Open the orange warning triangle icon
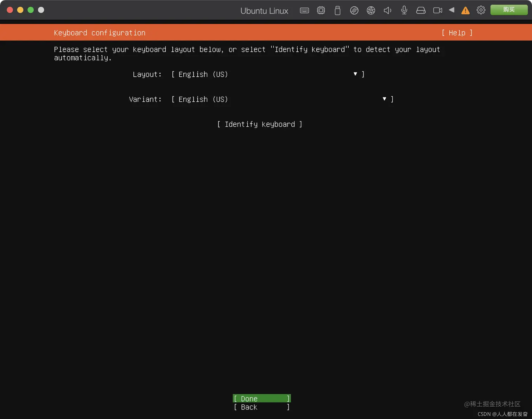Image resolution: width=532 pixels, height=419 pixels. point(465,11)
